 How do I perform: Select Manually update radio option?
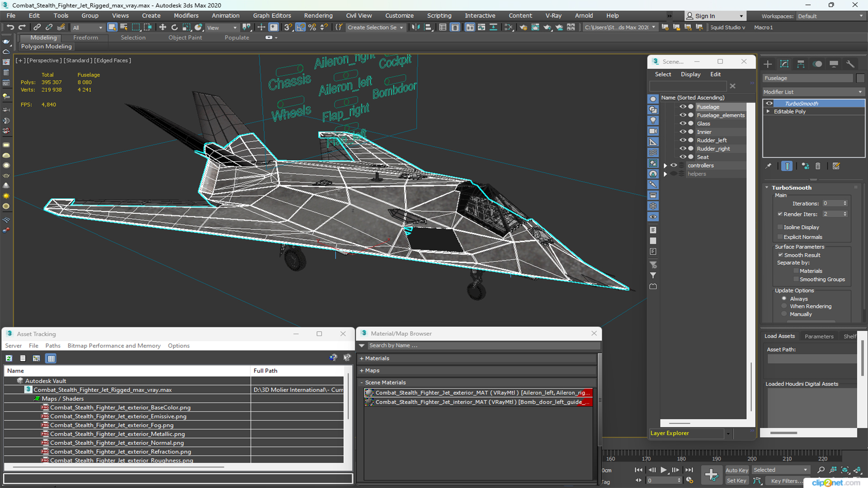point(784,314)
